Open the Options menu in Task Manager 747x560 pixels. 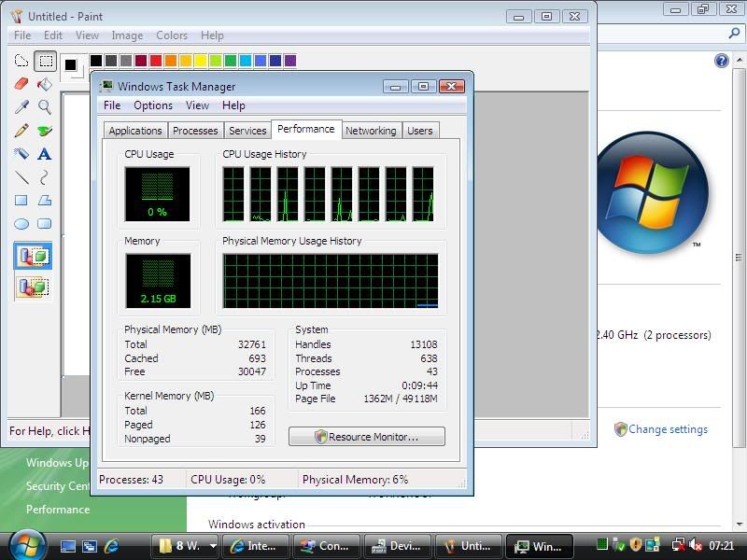(x=153, y=105)
